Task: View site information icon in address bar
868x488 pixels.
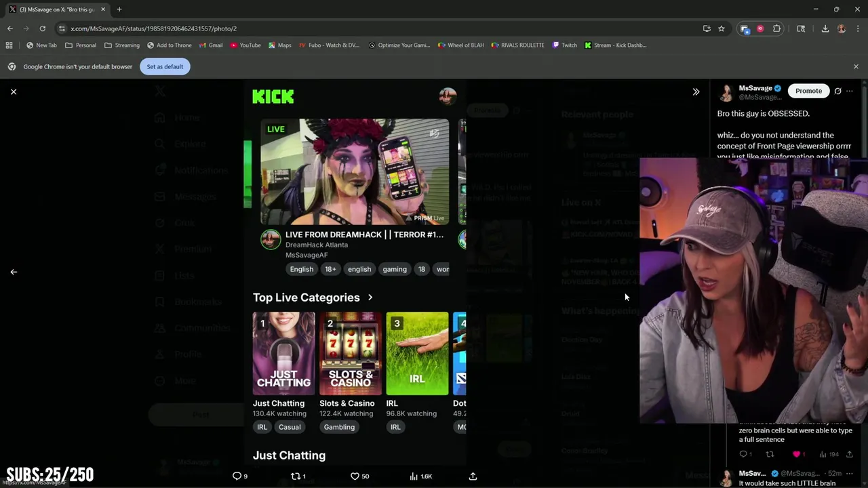Action: (x=62, y=28)
